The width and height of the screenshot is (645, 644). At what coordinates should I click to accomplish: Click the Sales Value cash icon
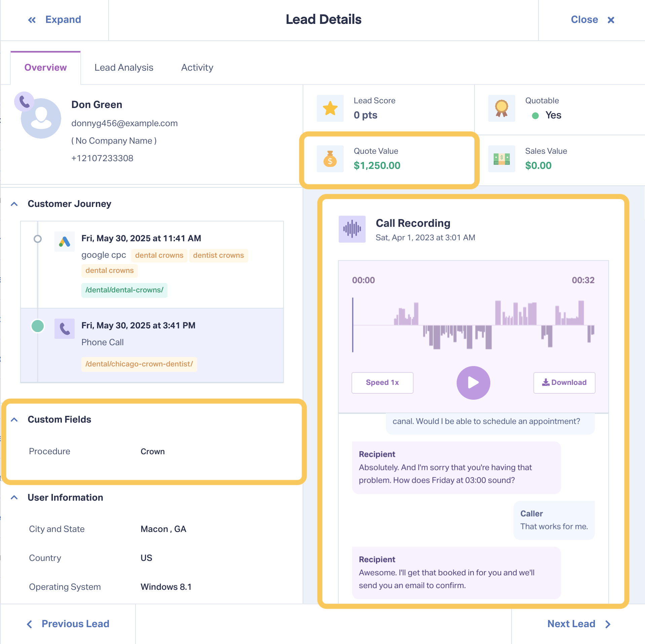[501, 159]
